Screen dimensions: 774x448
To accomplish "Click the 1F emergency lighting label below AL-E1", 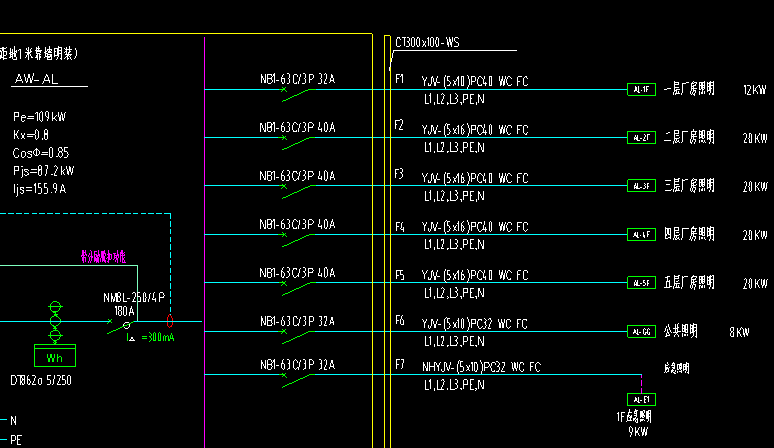I will [x=634, y=417].
